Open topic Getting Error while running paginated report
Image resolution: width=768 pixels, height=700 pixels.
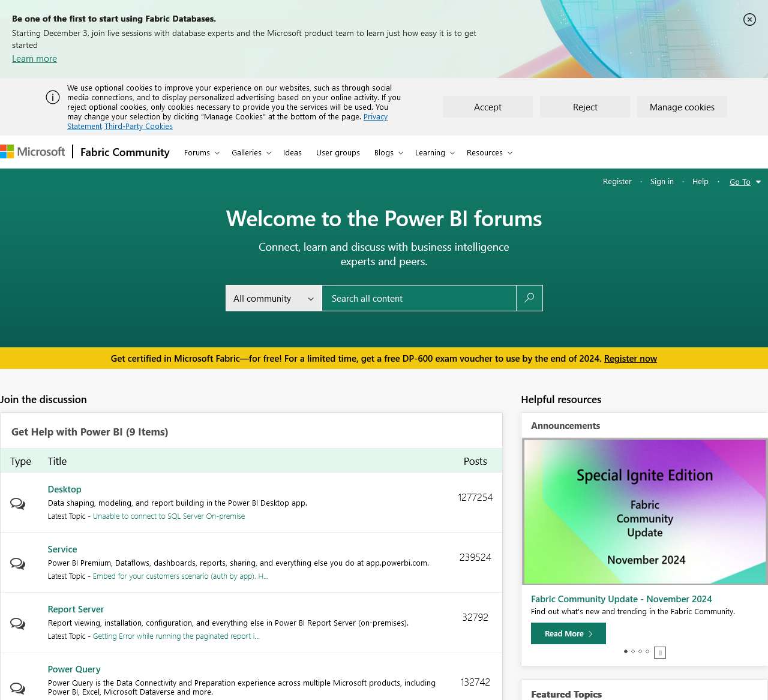point(176,636)
